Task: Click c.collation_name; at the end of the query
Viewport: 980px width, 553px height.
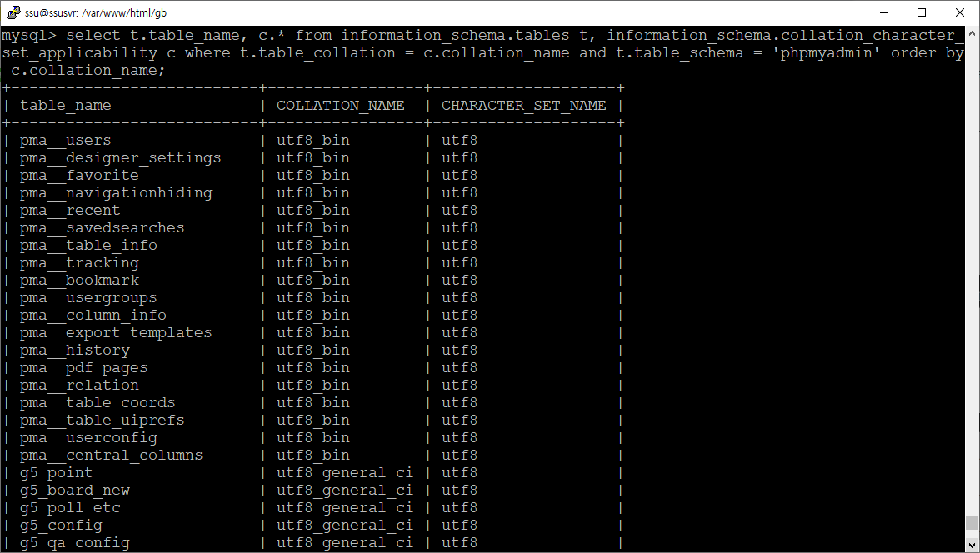Action: (x=88, y=71)
